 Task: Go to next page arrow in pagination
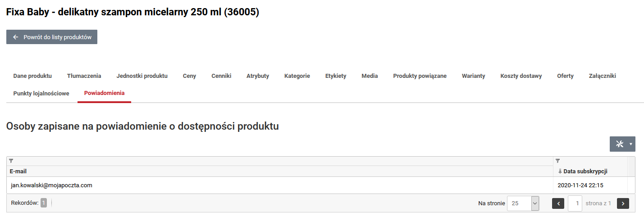click(623, 203)
